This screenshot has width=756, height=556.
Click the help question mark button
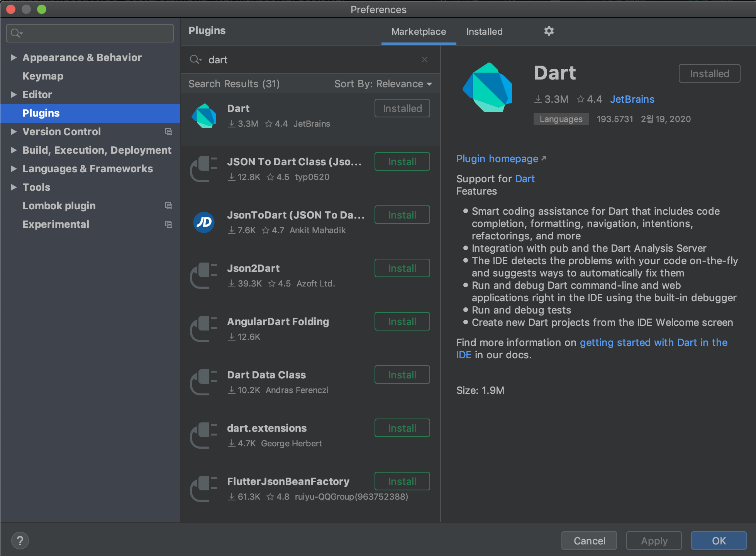tap(20, 541)
